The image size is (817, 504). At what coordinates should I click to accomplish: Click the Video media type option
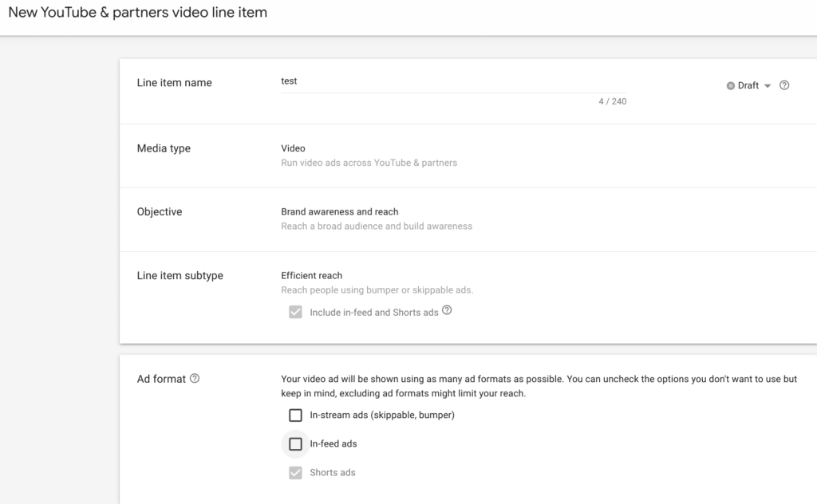point(294,148)
